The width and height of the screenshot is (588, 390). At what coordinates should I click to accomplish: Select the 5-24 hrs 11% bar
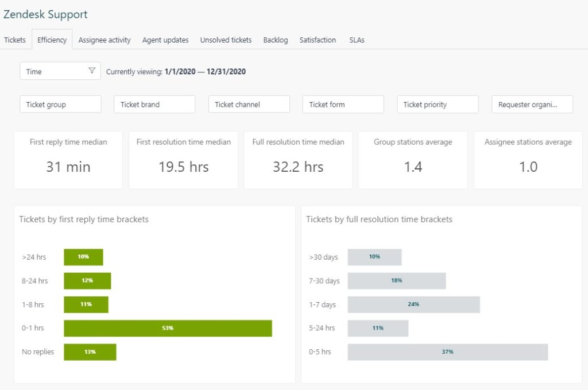[378, 328]
